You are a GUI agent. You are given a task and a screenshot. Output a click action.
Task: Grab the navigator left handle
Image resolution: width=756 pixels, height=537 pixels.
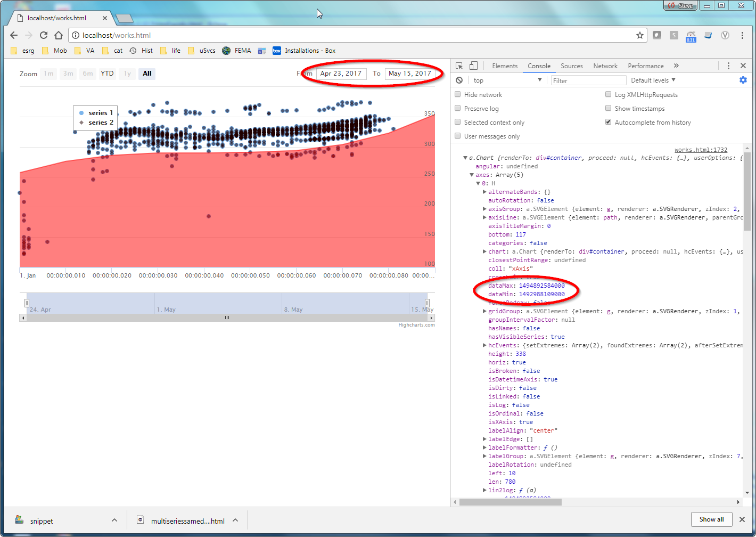click(27, 303)
